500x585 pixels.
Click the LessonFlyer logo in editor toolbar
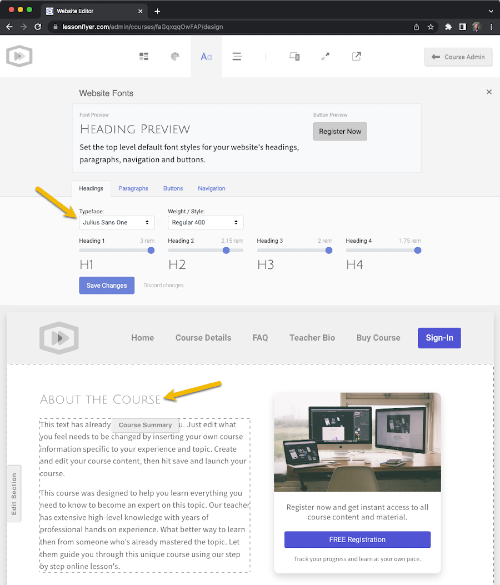point(19,56)
